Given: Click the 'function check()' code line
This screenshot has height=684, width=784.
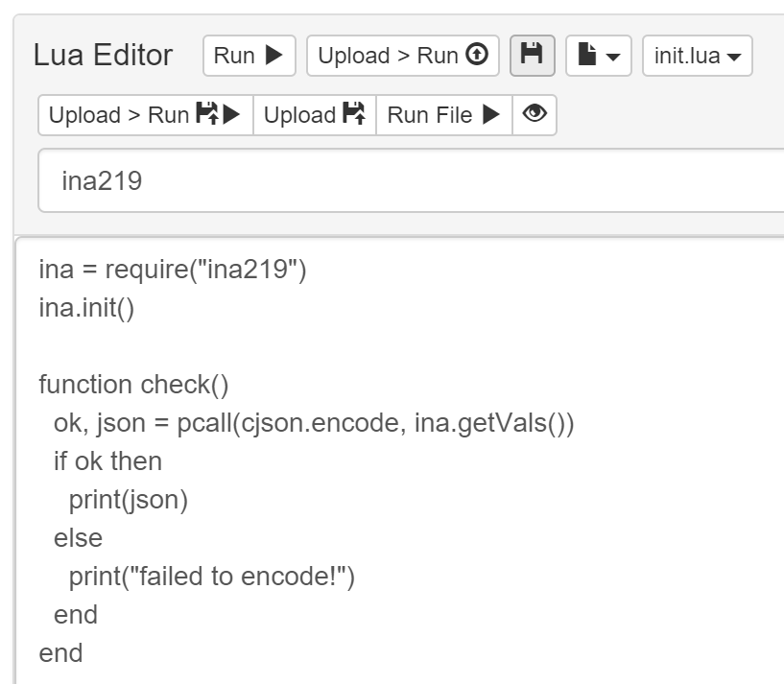Looking at the screenshot, I should (133, 385).
